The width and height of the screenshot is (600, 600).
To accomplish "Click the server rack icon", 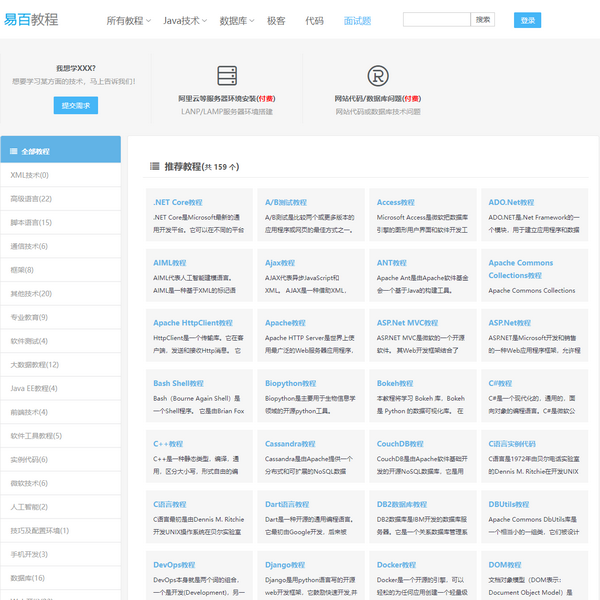I will pos(227,76).
